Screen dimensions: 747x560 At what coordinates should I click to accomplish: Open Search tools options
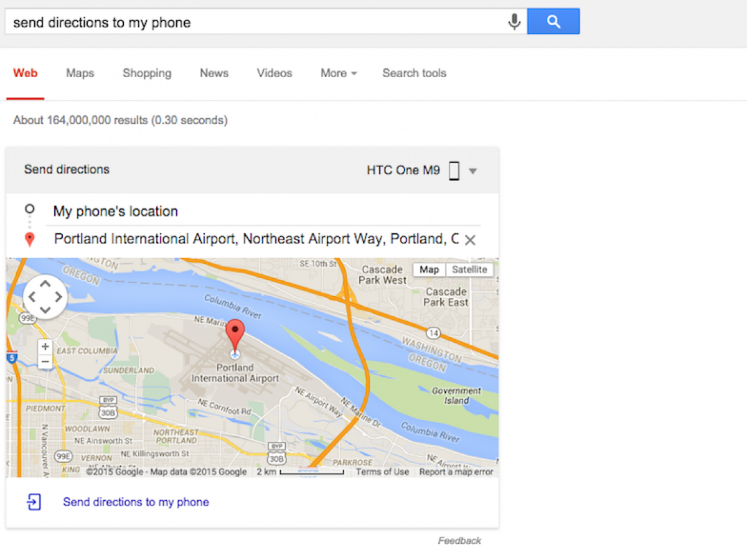[414, 73]
